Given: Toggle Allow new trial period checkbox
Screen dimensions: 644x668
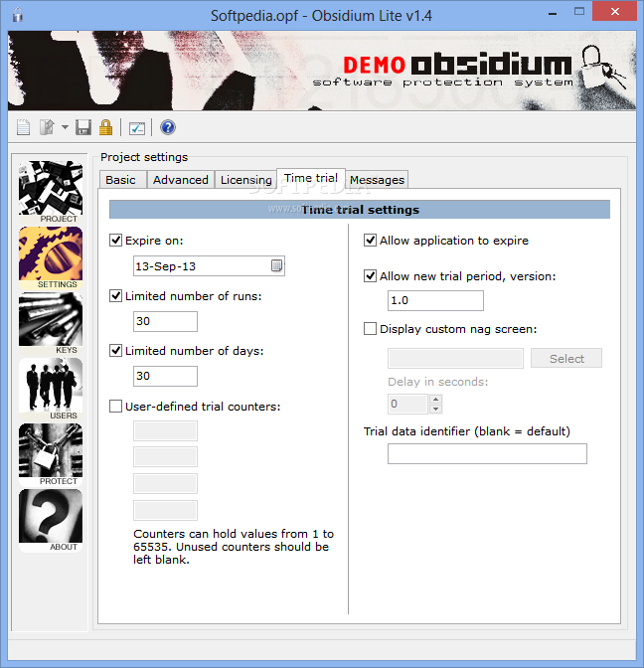Looking at the screenshot, I should (x=370, y=276).
